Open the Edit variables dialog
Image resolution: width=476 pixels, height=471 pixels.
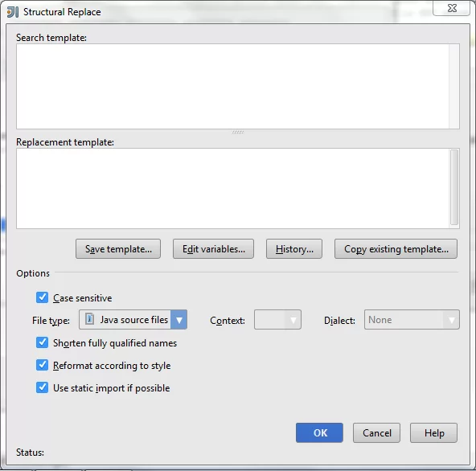click(213, 249)
